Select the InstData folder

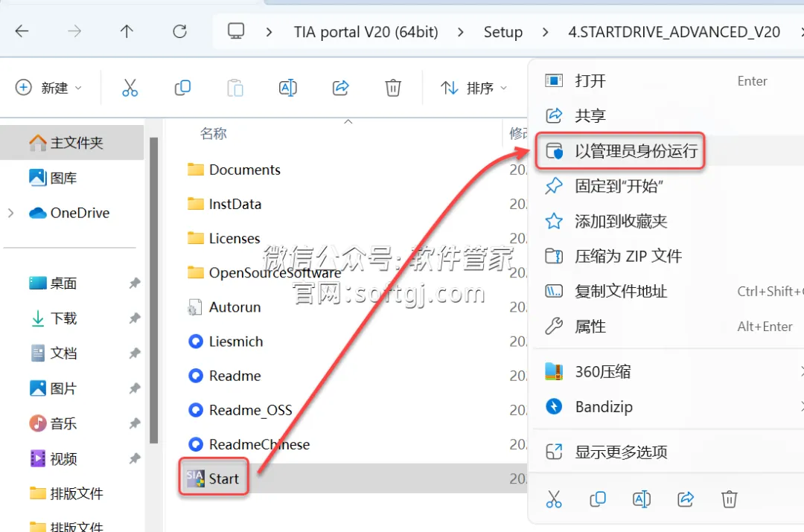coord(224,204)
